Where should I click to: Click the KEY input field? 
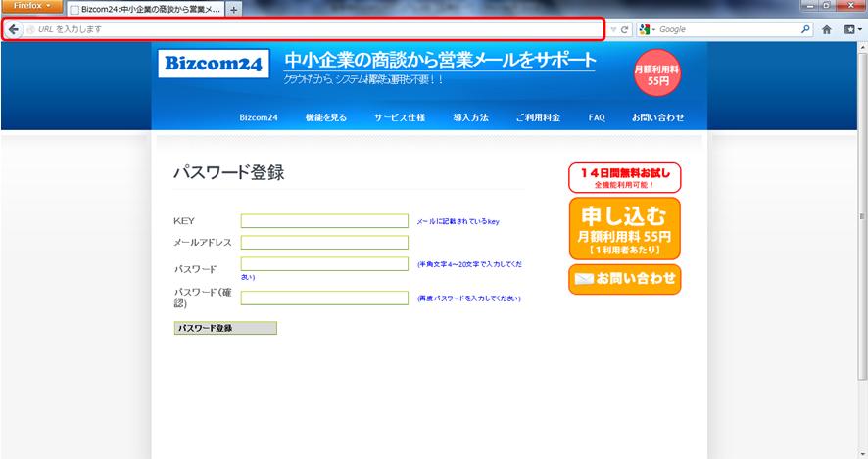324,221
